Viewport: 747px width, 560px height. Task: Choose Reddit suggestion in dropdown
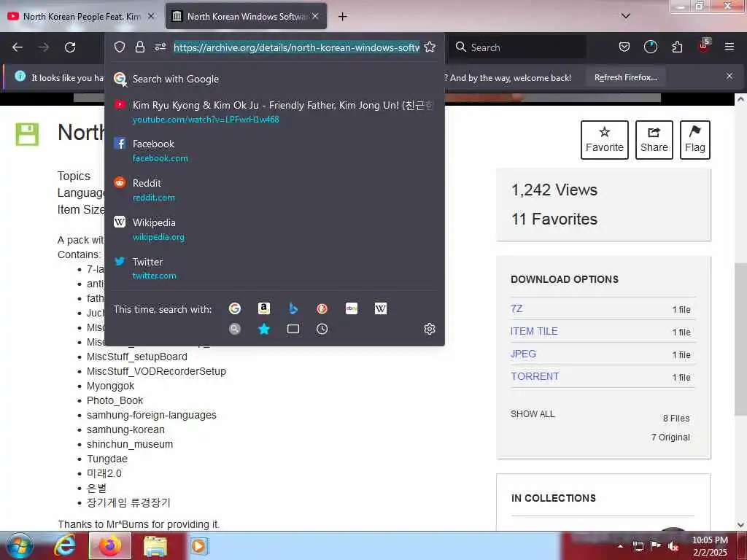274,190
